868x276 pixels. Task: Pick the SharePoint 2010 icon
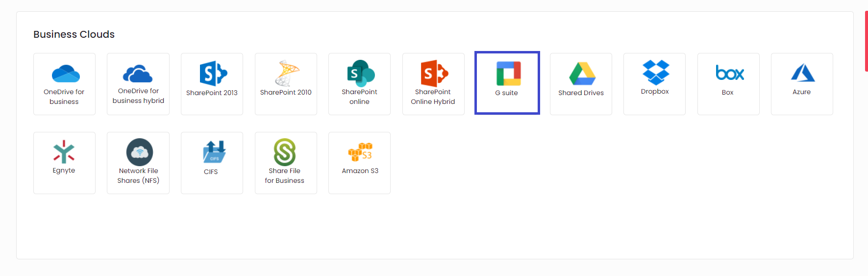click(x=287, y=74)
